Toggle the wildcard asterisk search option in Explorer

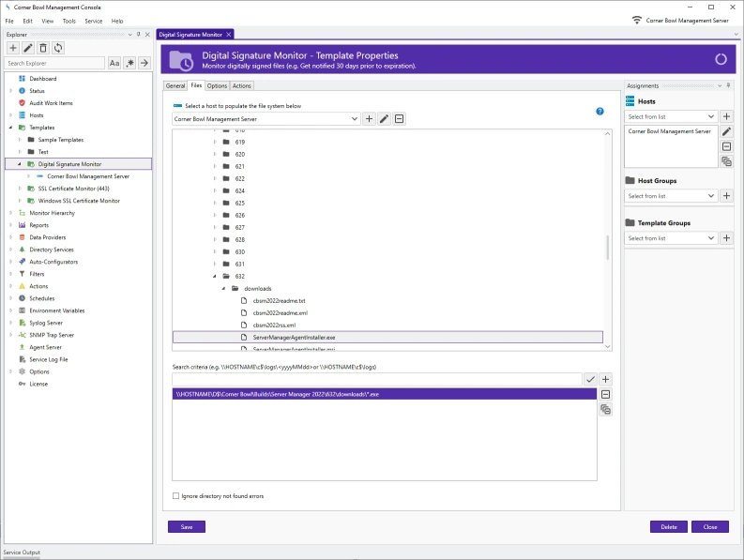click(129, 63)
